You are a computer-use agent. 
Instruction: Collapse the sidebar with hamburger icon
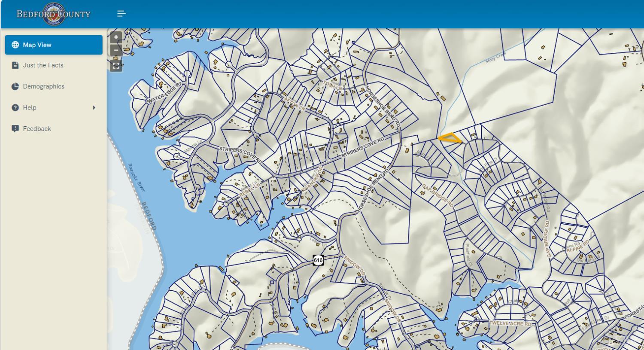pos(122,14)
